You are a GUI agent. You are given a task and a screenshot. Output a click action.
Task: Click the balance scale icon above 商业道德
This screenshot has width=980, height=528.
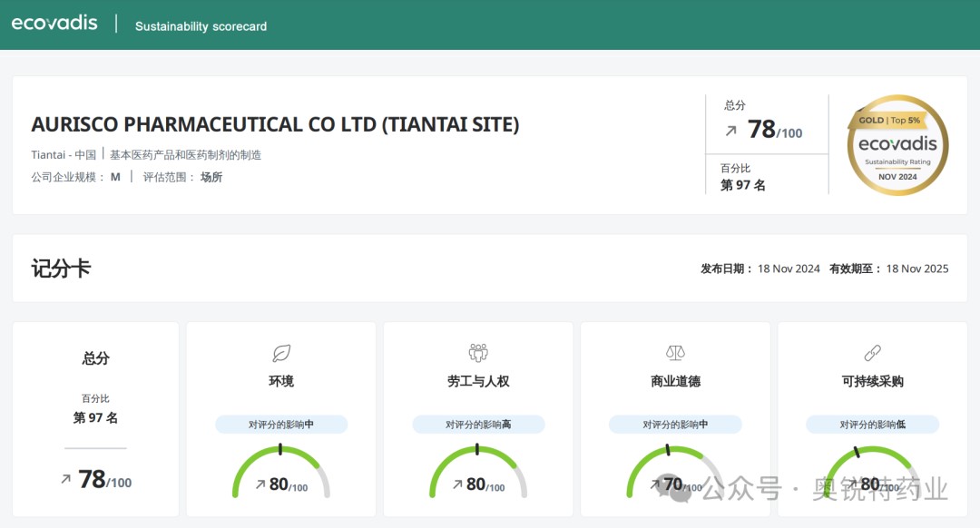[x=675, y=353]
